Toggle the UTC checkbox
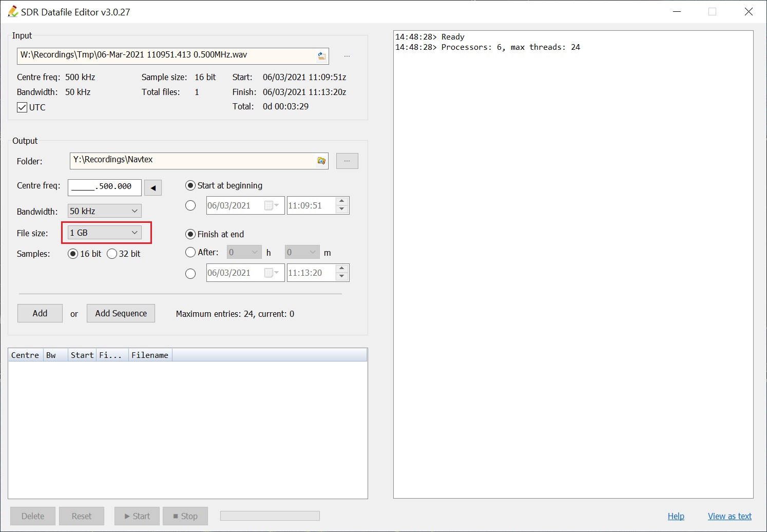Screen dimensions: 767x532 [22, 107]
